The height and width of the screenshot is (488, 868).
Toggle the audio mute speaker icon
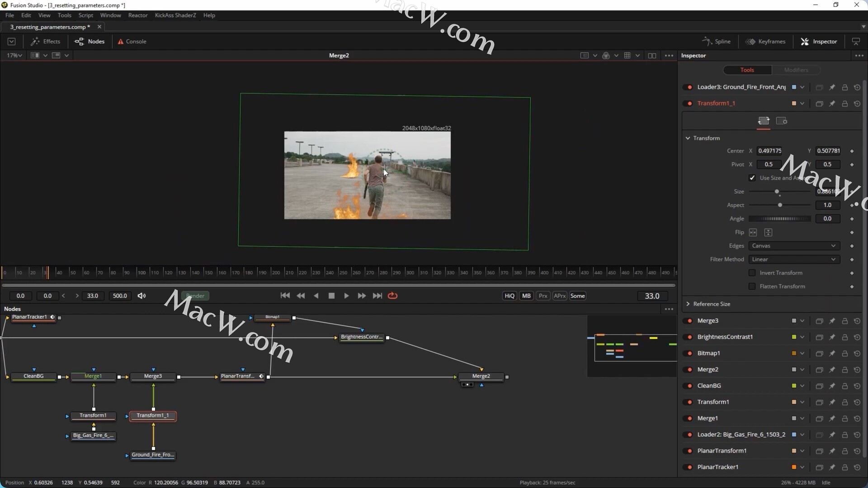pos(142,296)
